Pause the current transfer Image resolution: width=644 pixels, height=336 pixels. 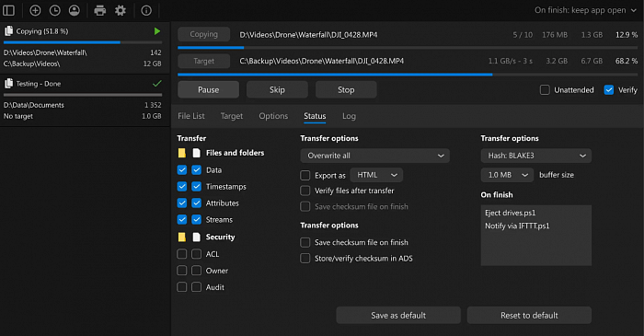tap(208, 89)
